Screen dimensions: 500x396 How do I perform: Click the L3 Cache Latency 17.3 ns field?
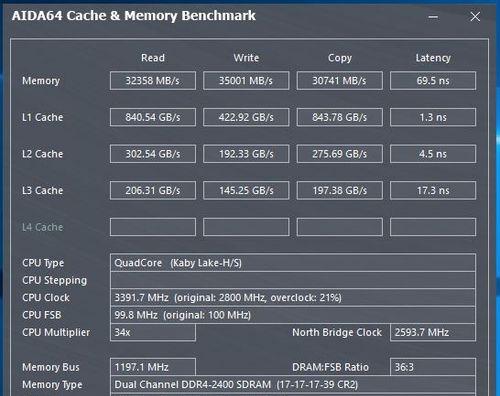433,190
